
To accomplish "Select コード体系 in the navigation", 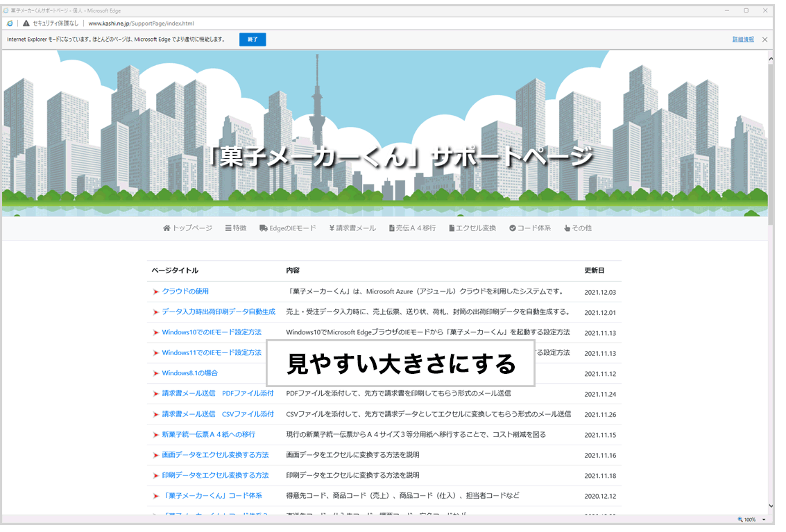I will [x=530, y=228].
